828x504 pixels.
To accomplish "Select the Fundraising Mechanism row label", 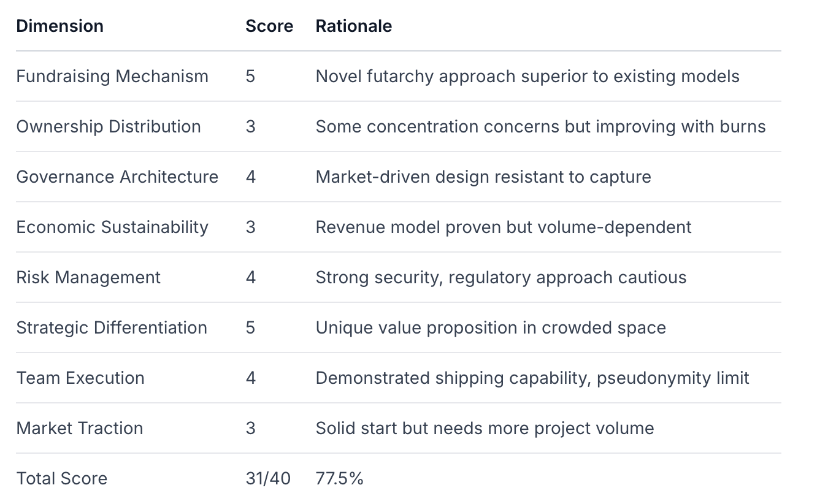I will [x=112, y=77].
